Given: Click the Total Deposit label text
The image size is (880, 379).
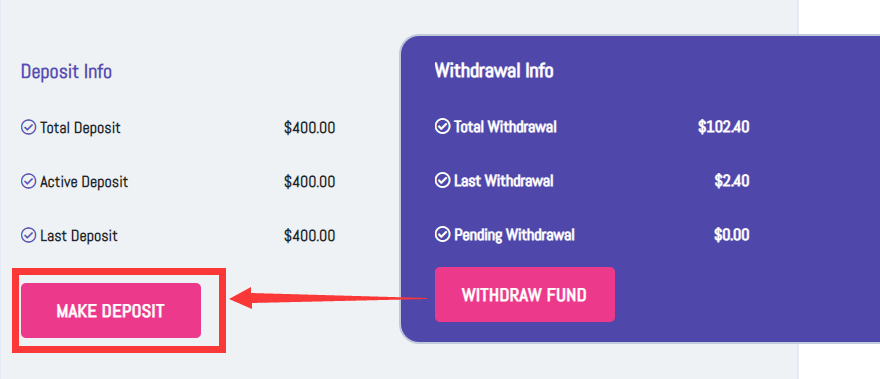Looking at the screenshot, I should coord(80,128).
